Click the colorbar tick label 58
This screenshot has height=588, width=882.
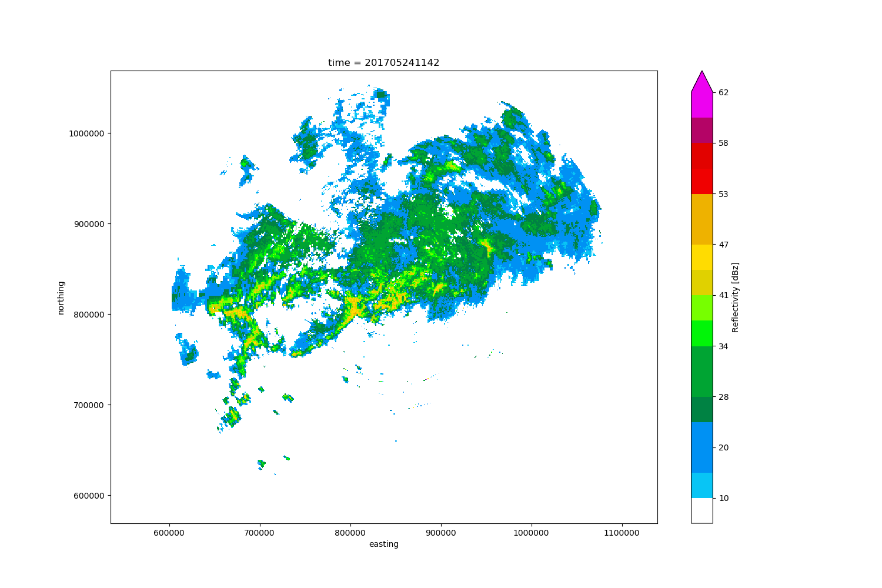[x=724, y=143]
